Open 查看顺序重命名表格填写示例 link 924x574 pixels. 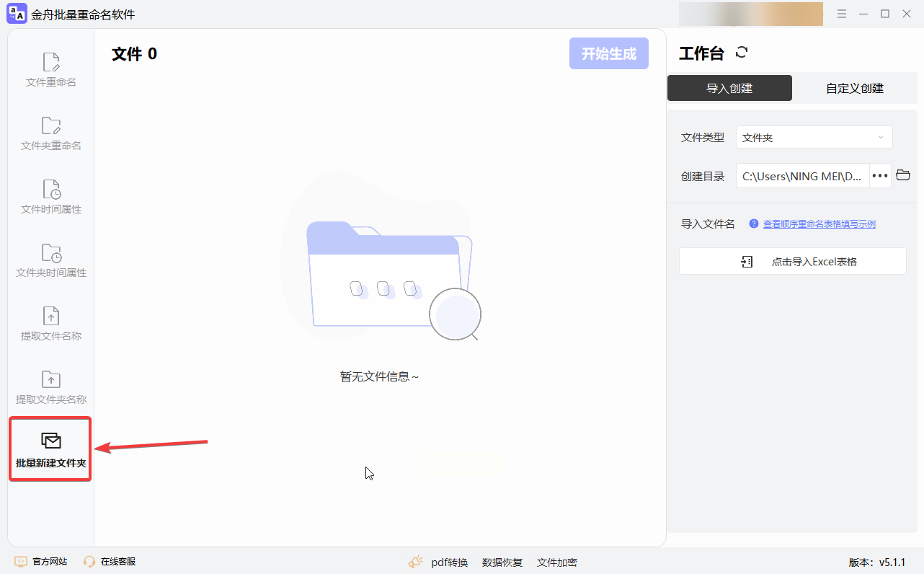819,224
